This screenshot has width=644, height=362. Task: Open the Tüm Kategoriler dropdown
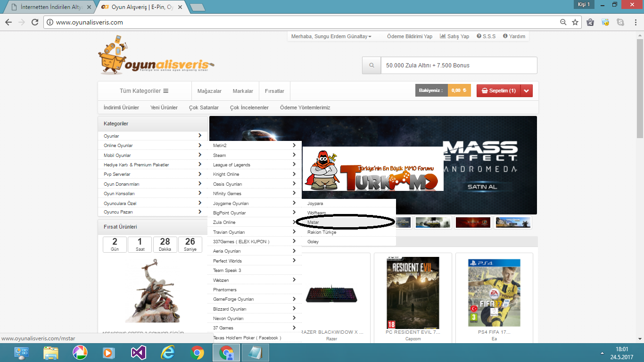point(144,91)
